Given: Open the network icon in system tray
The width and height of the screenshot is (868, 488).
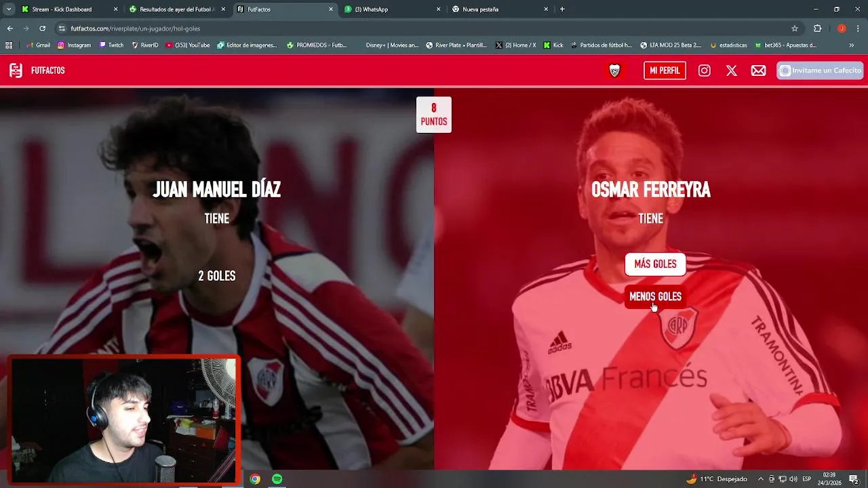Looking at the screenshot, I should tap(783, 479).
